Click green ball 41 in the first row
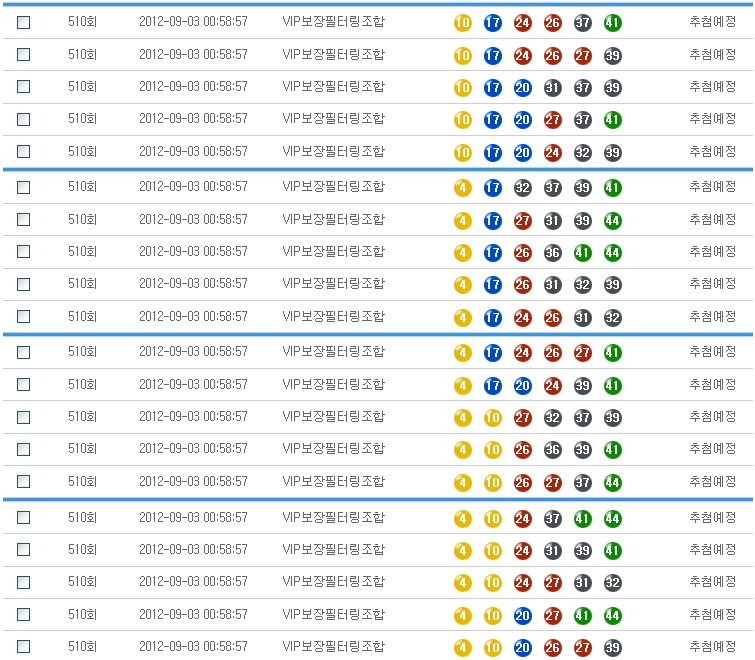755x660 pixels. click(613, 23)
